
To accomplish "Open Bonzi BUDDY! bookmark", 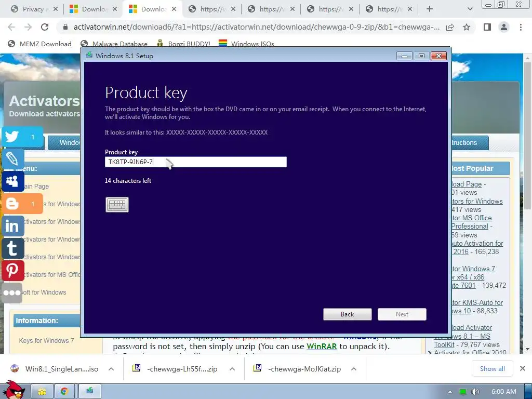I will click(183, 44).
